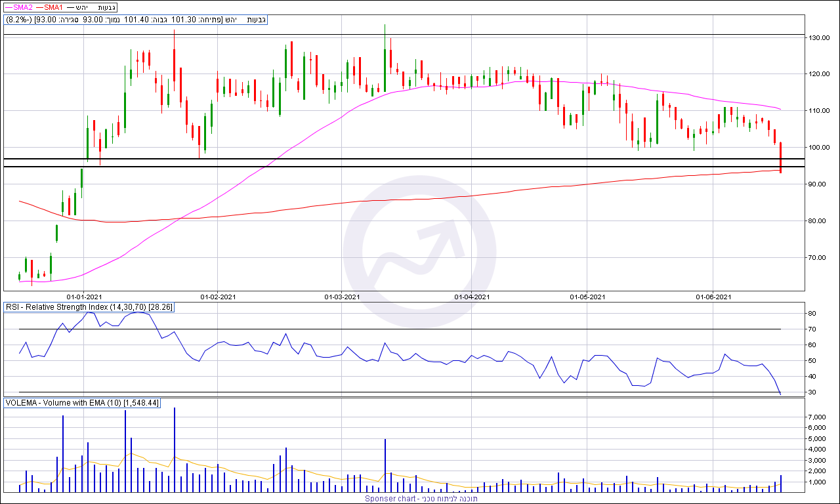Select the 01-01-2021 date label

coord(85,297)
